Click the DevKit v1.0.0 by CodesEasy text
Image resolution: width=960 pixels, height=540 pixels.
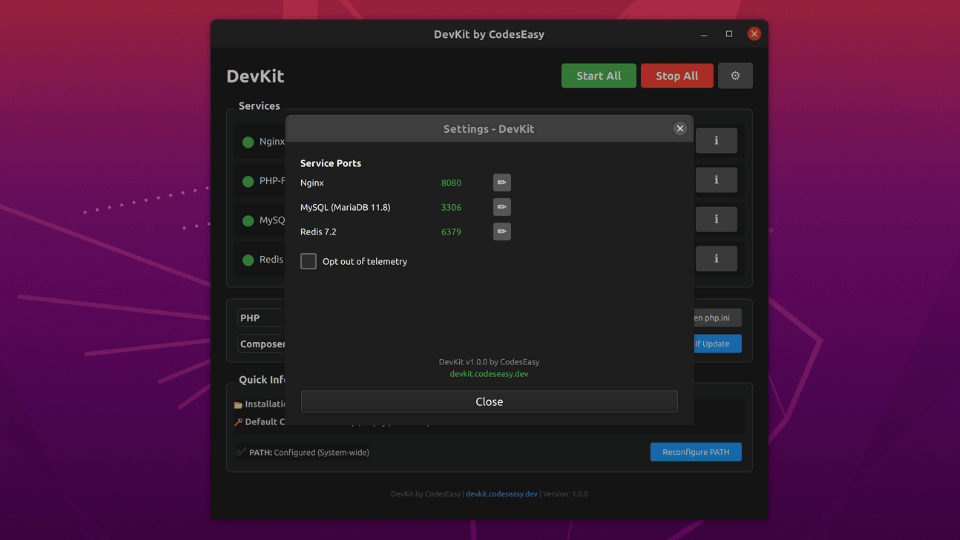pyautogui.click(x=489, y=362)
